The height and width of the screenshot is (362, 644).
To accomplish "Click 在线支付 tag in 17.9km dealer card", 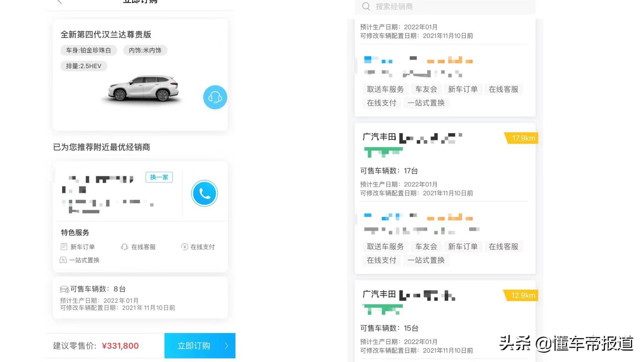I will (x=381, y=260).
